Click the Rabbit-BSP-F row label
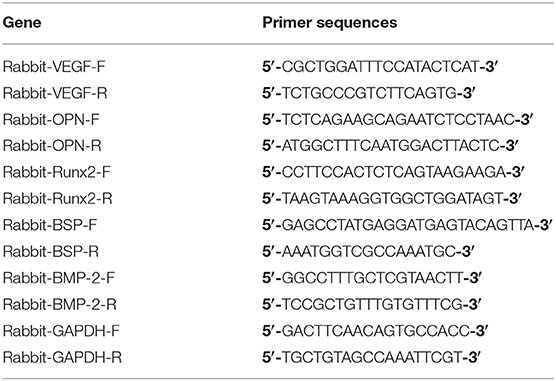 [x=50, y=225]
